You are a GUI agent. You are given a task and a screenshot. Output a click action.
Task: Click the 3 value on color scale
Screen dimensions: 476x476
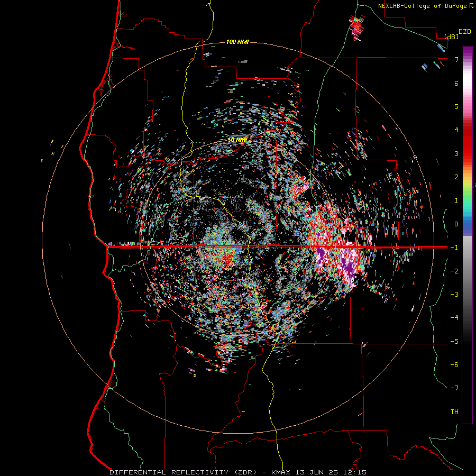(456, 153)
